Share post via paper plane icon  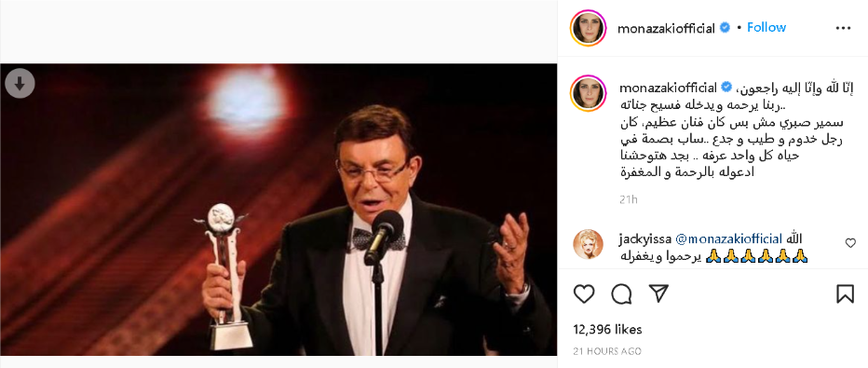pyautogui.click(x=658, y=293)
